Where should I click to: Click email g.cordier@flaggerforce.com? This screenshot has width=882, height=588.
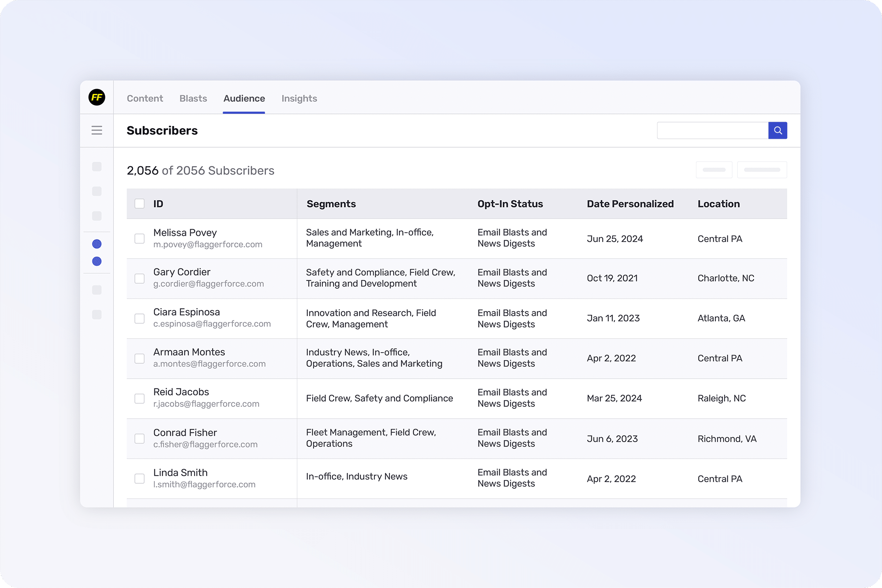(x=209, y=284)
